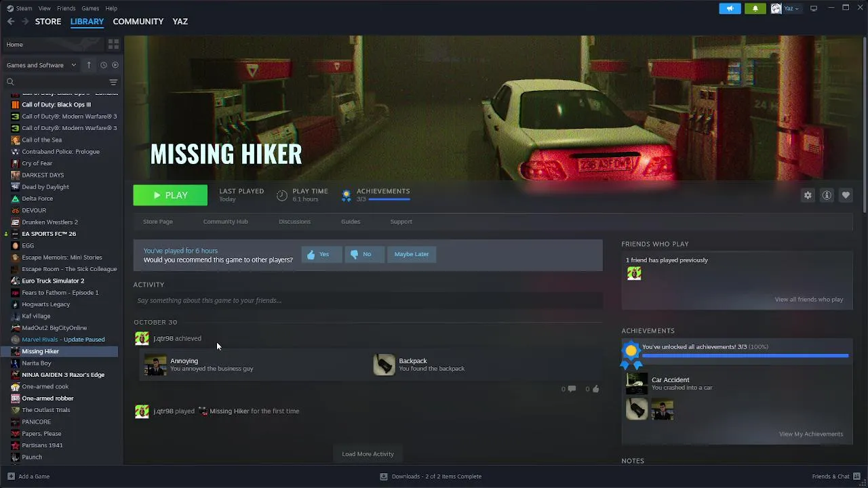This screenshot has width=868, height=488.
Task: Click the achievements progress bar in sidebar
Action: pos(745,355)
